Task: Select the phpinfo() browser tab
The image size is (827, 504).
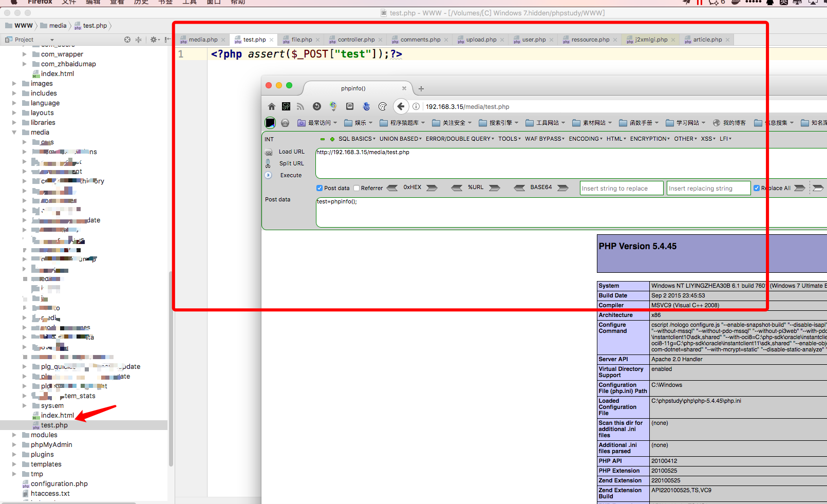Action: pos(353,88)
